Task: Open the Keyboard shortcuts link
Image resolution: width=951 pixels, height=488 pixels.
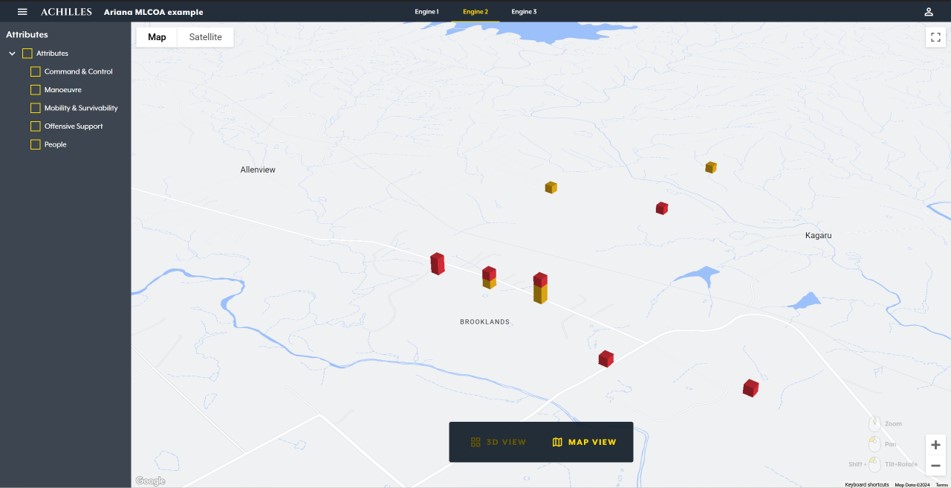Action: click(x=866, y=484)
